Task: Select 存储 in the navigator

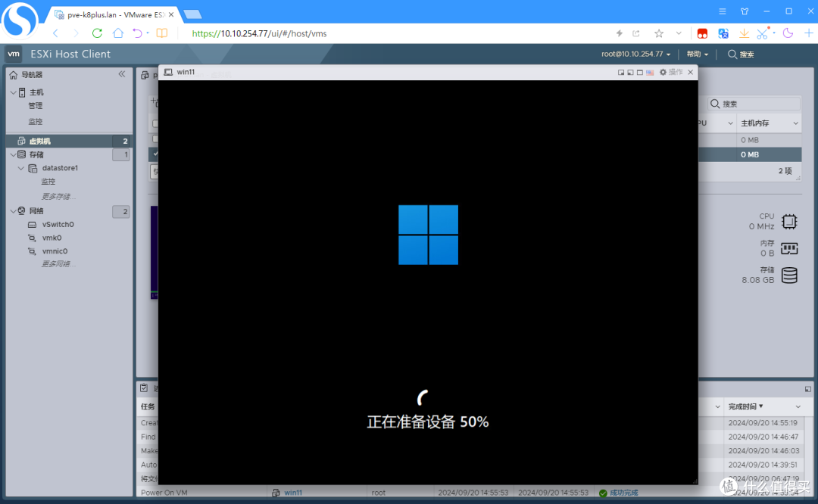Action: coord(36,154)
